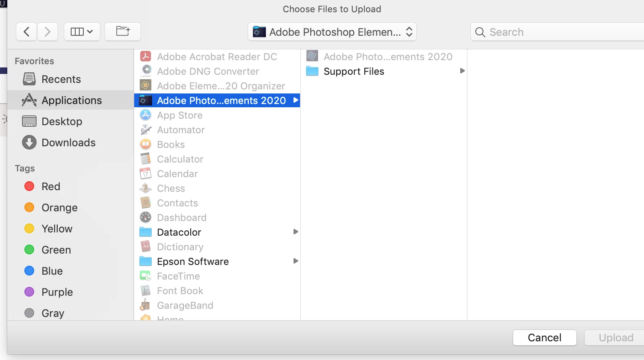
Task: Click the App Store icon
Action: click(146, 115)
